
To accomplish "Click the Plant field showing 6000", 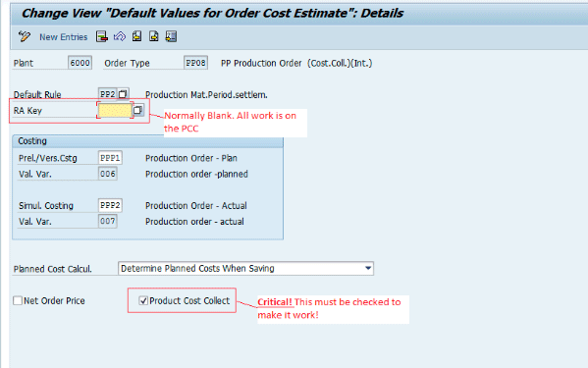I will 80,63.
